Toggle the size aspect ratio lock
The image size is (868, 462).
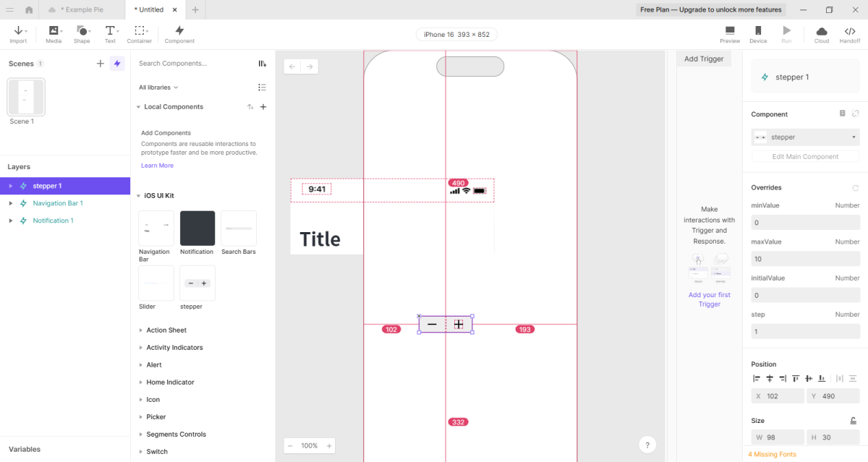tap(854, 421)
